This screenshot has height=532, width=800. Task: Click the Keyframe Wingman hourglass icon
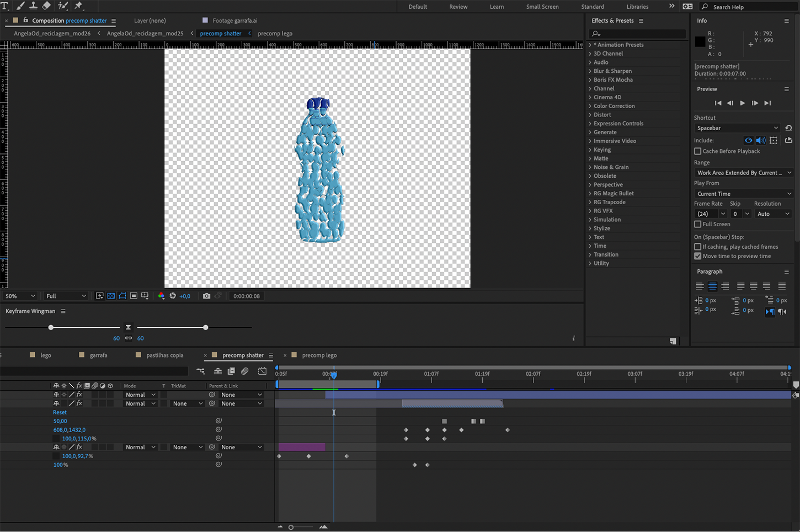point(128,327)
